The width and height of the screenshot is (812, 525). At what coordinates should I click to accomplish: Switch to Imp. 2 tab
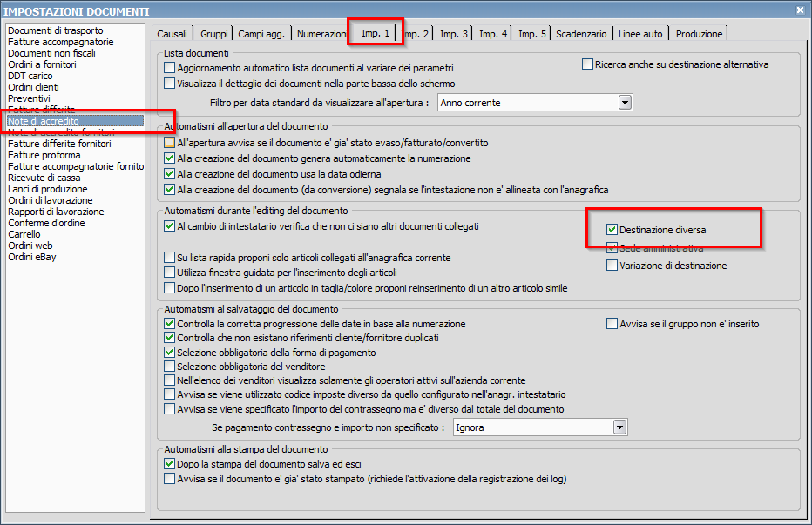pyautogui.click(x=416, y=34)
